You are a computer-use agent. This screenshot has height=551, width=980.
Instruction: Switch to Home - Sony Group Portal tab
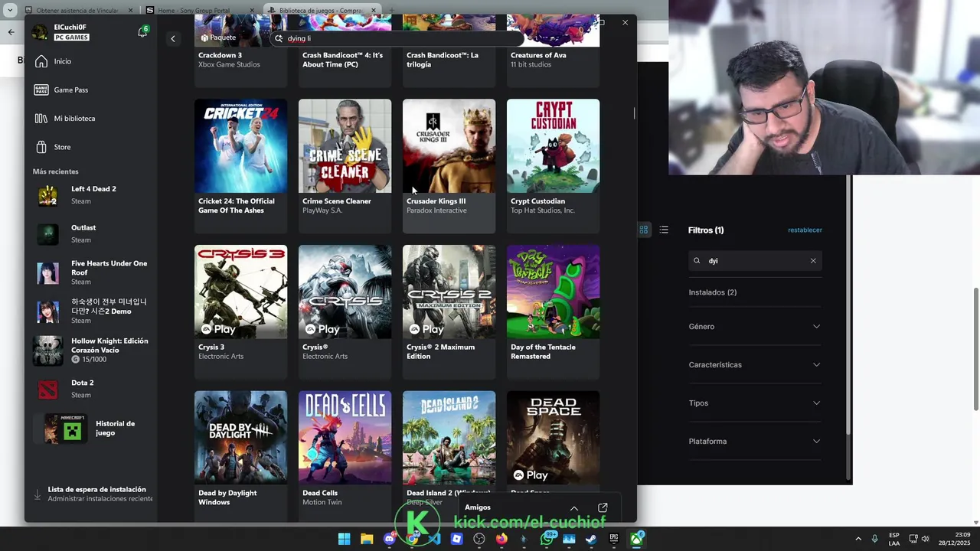[x=199, y=11]
